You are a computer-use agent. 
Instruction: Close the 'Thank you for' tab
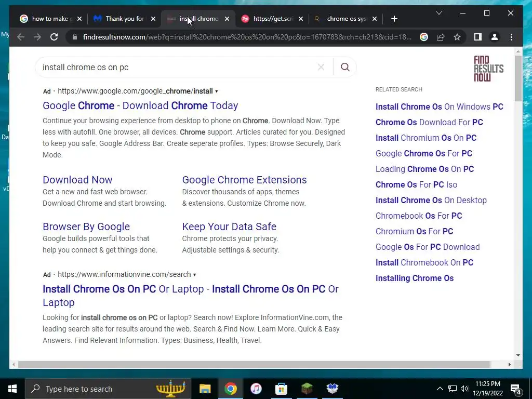pos(153,19)
